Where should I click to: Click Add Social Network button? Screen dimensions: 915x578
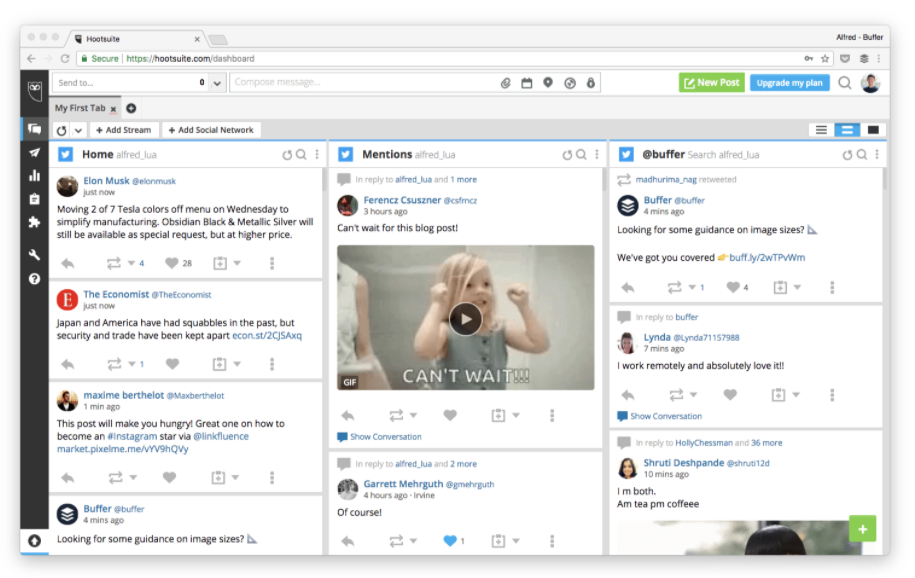[211, 130]
